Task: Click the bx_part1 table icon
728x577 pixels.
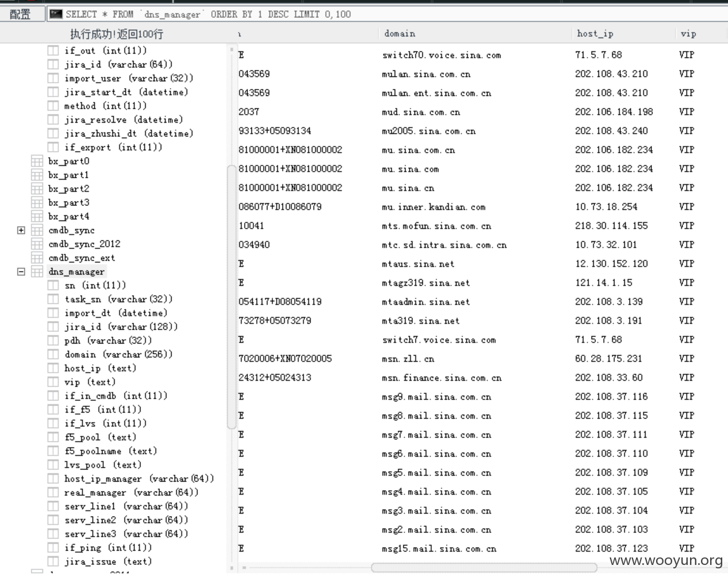Action: [x=37, y=175]
